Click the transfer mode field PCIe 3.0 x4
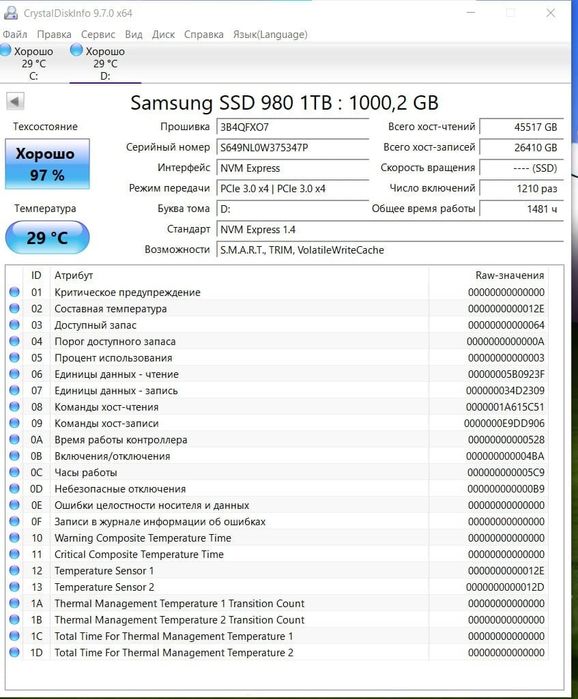The height and width of the screenshot is (699, 578). pyautogui.click(x=293, y=189)
